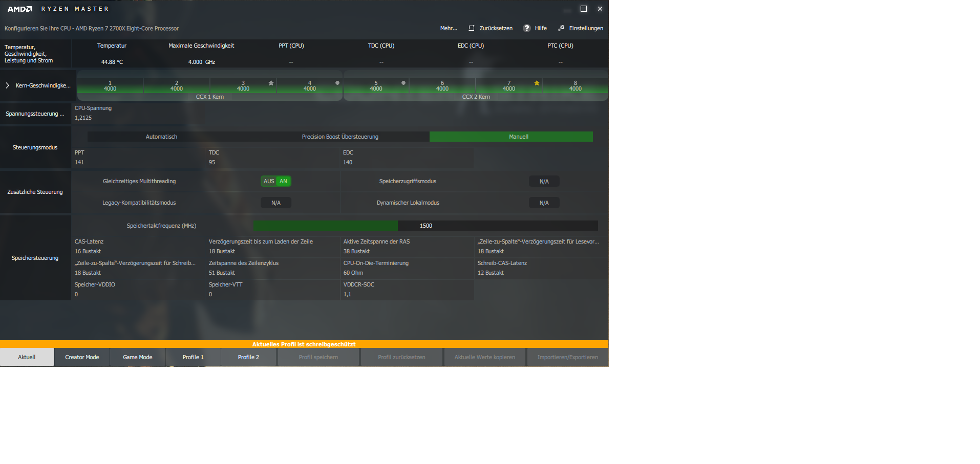
Task: Select core 1 speed bar
Action: (x=110, y=86)
